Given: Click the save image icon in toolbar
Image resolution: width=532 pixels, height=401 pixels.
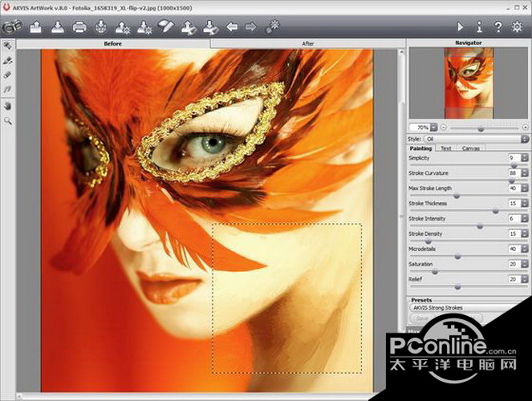Looking at the screenshot, I should [57, 27].
